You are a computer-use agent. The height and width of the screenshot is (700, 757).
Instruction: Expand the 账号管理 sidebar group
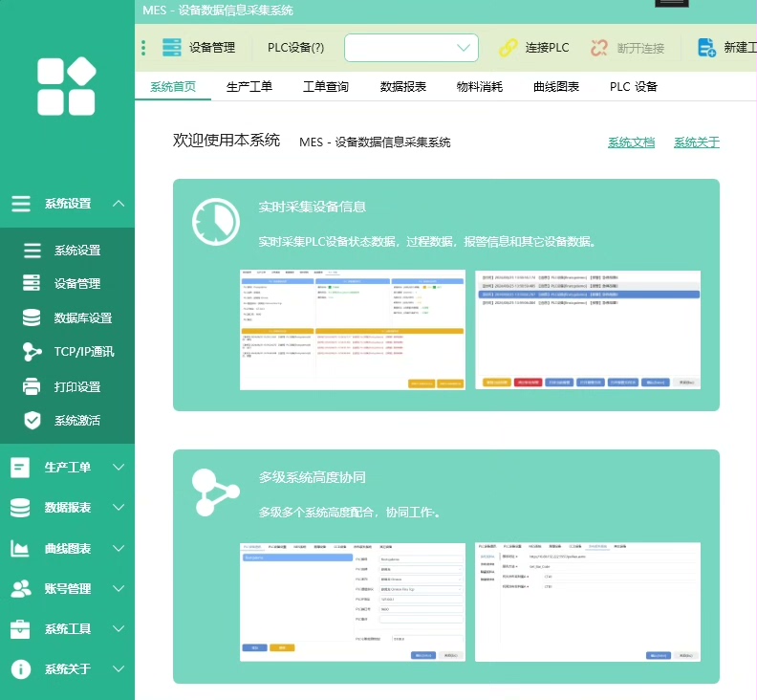point(119,589)
